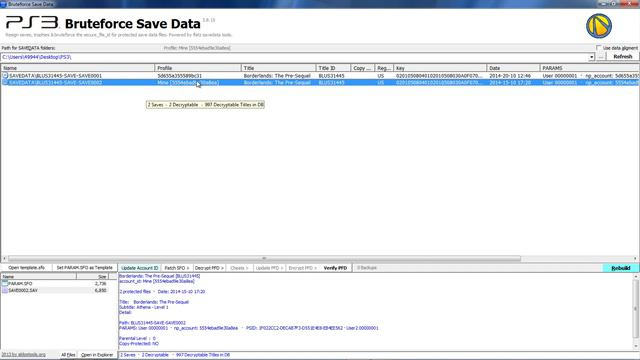Click the horizontal scrollbar left arrow

[4, 258]
